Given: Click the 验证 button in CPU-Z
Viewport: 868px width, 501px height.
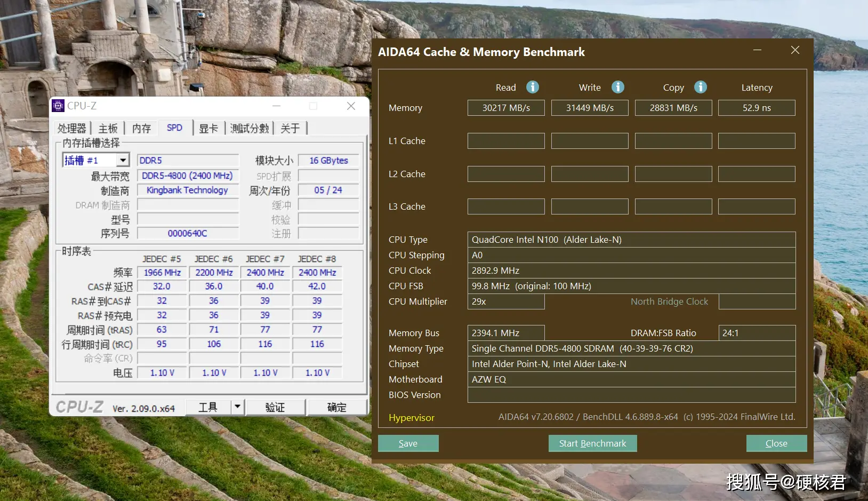Looking at the screenshot, I should click(275, 407).
